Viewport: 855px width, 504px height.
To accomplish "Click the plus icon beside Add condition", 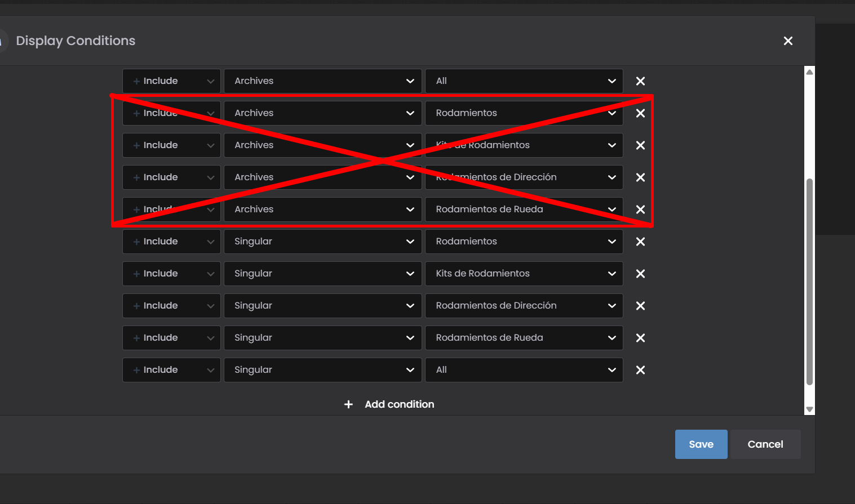I will coord(348,404).
